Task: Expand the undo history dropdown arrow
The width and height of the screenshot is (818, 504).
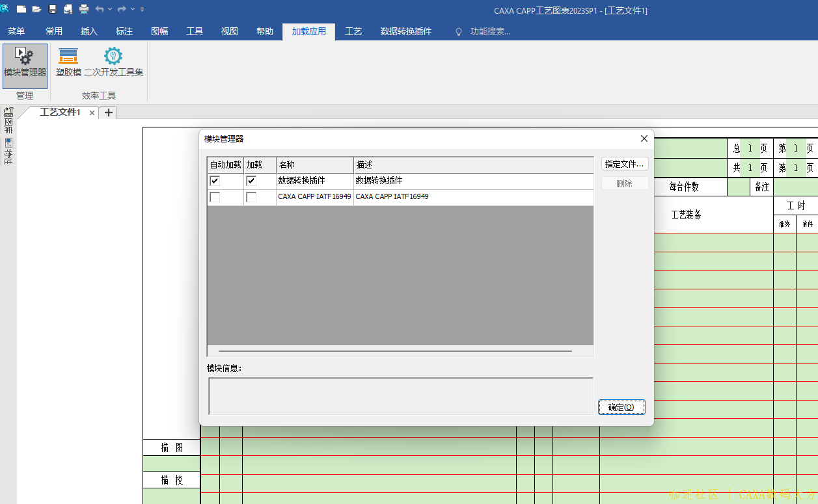Action: click(x=110, y=9)
